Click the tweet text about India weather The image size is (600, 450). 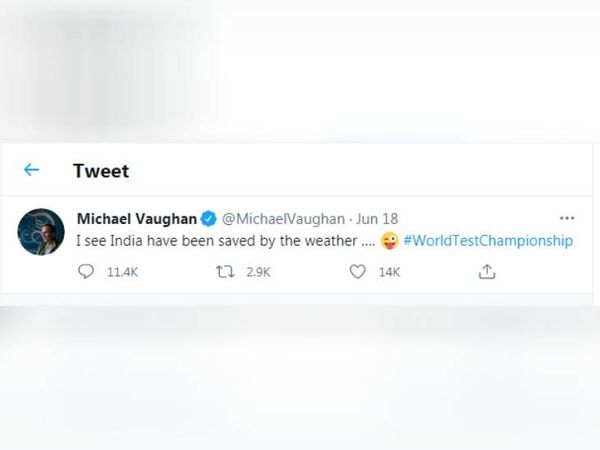[x=226, y=241]
